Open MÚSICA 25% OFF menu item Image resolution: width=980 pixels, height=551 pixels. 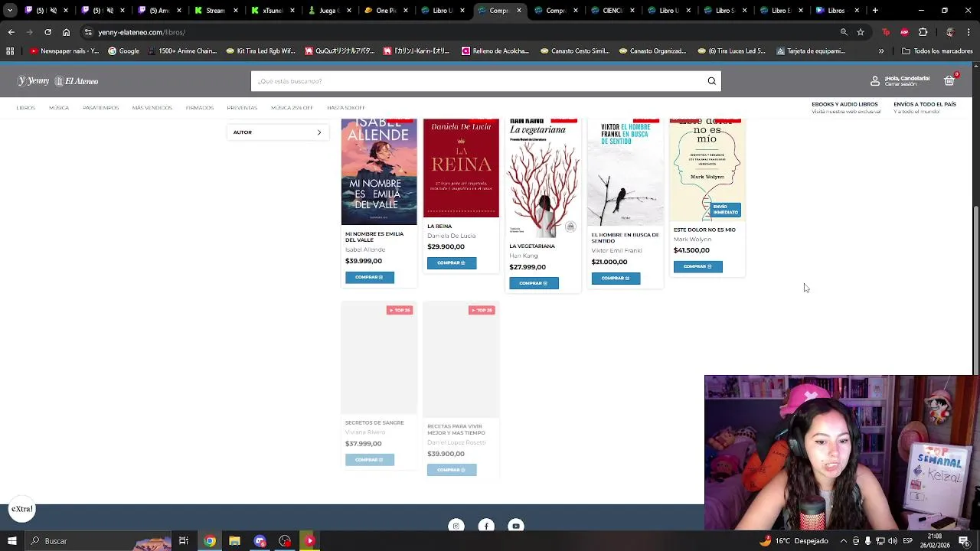292,108
